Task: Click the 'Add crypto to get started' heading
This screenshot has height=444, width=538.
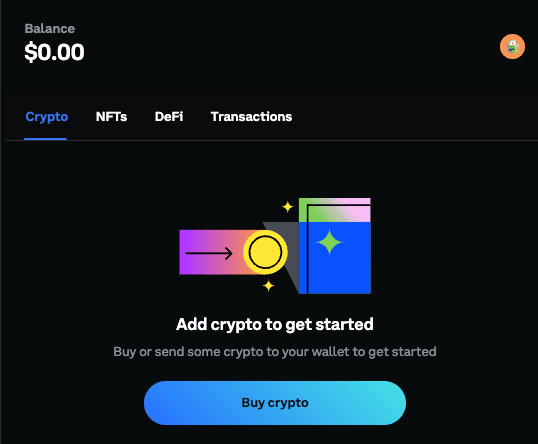Action: point(275,325)
